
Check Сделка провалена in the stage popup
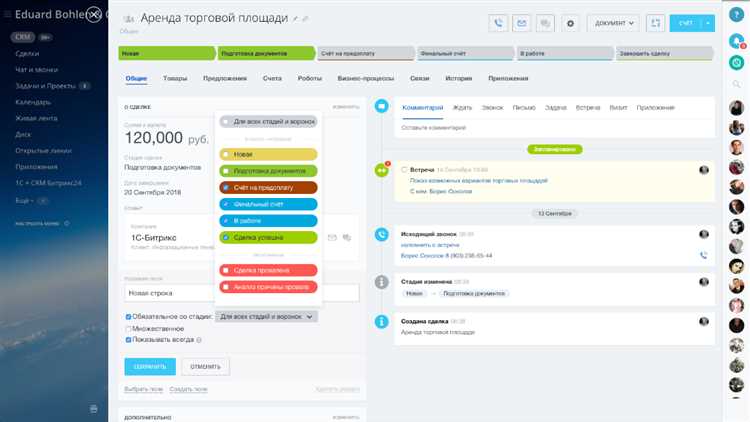(x=226, y=270)
